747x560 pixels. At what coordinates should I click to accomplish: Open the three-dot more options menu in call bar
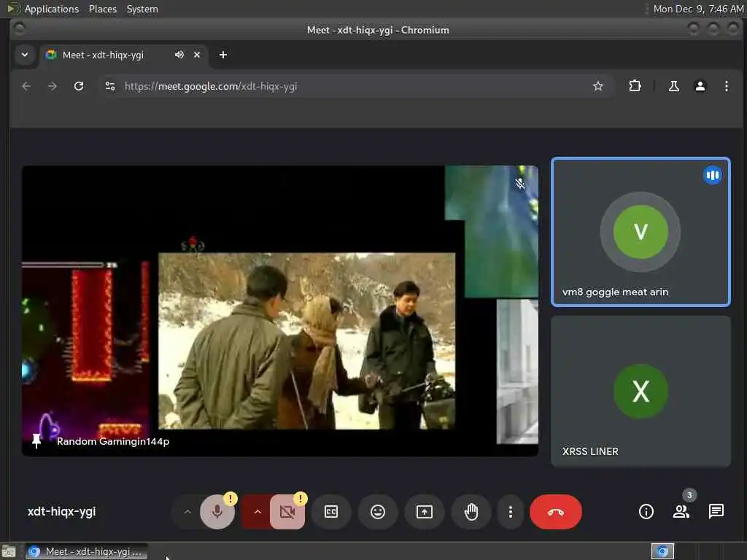pyautogui.click(x=510, y=512)
